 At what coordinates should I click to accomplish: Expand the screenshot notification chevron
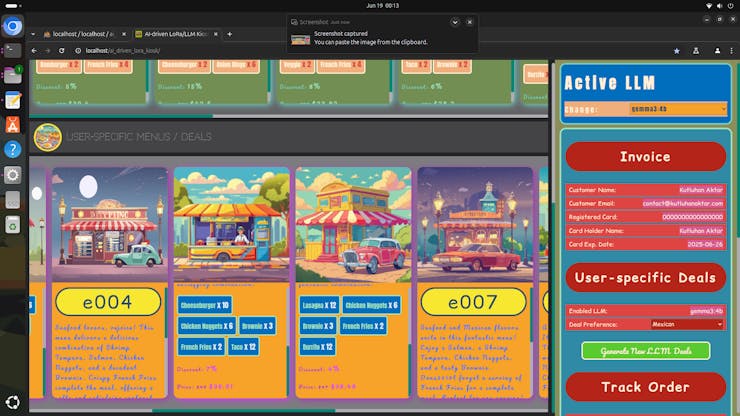455,21
